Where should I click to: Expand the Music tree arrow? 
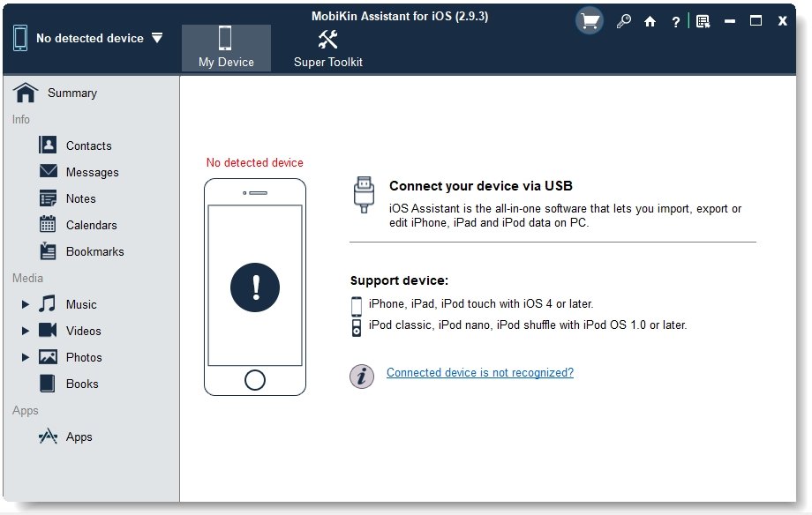(26, 304)
